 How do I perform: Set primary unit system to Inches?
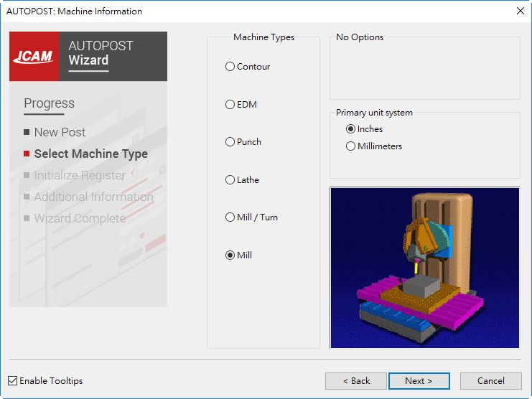click(x=351, y=129)
